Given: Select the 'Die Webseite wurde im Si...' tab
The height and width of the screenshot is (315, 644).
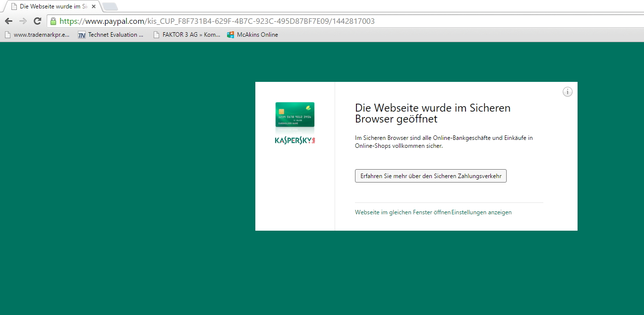Looking at the screenshot, I should coord(52,6).
